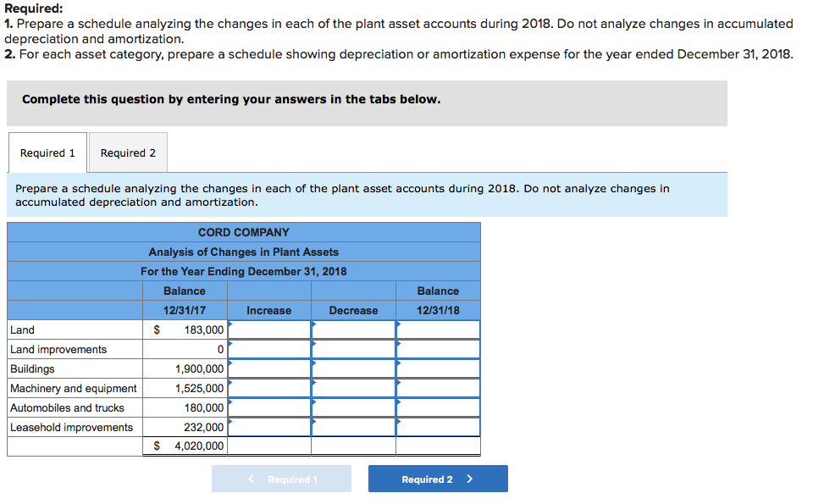Viewport: 813px width, 504px height.
Task: Click the right chevron on Required 2 button
Action: pyautogui.click(x=469, y=479)
